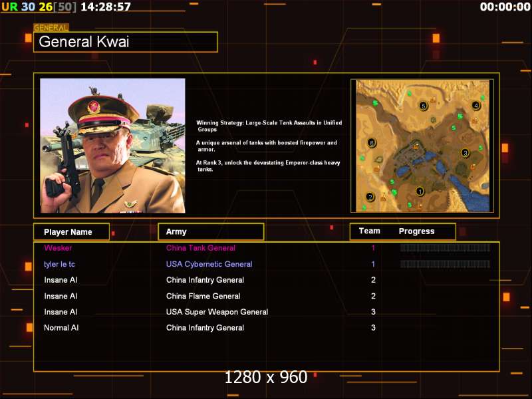The height and width of the screenshot is (399, 532).
Task: Click start position marker 6 on the map
Action: click(x=372, y=143)
